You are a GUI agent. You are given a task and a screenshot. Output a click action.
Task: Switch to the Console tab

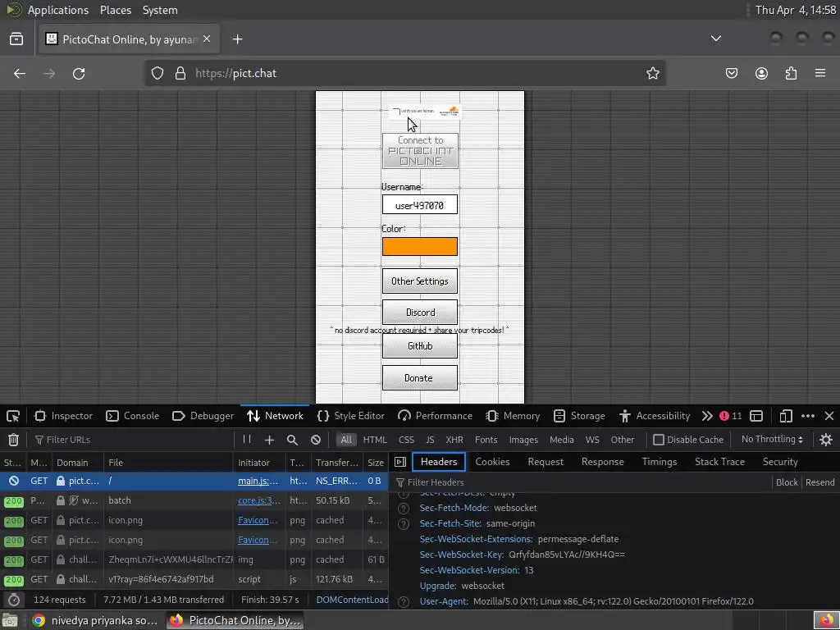tap(132, 416)
